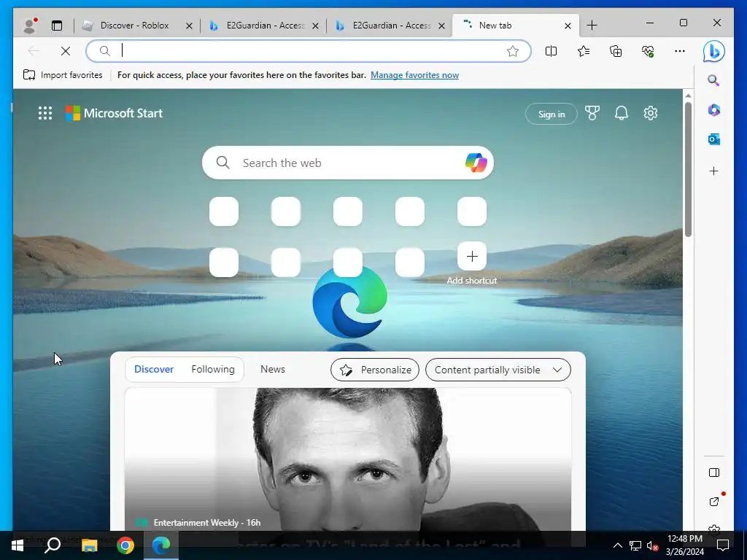Open the tab actions menu icon

(57, 26)
